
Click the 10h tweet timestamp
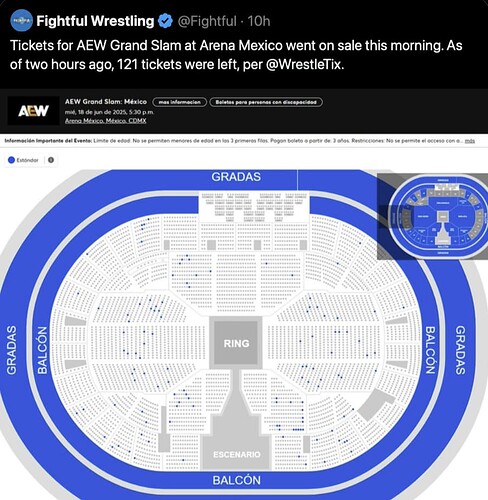coord(259,21)
